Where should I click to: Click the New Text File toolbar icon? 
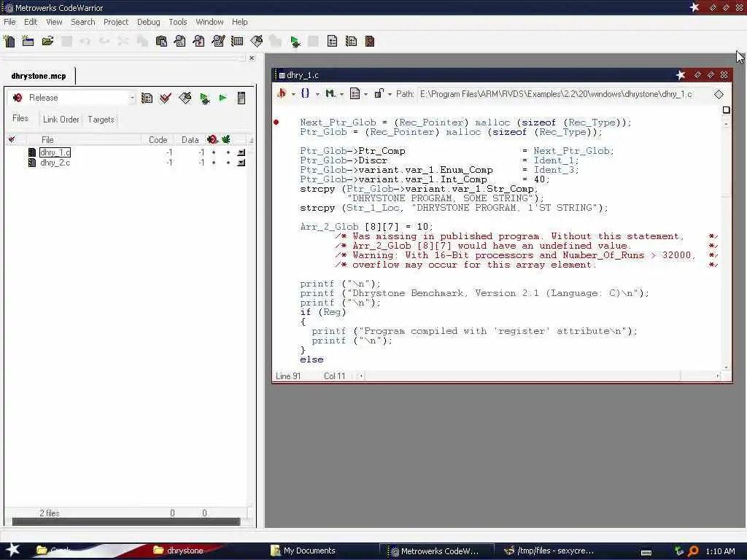click(9, 42)
